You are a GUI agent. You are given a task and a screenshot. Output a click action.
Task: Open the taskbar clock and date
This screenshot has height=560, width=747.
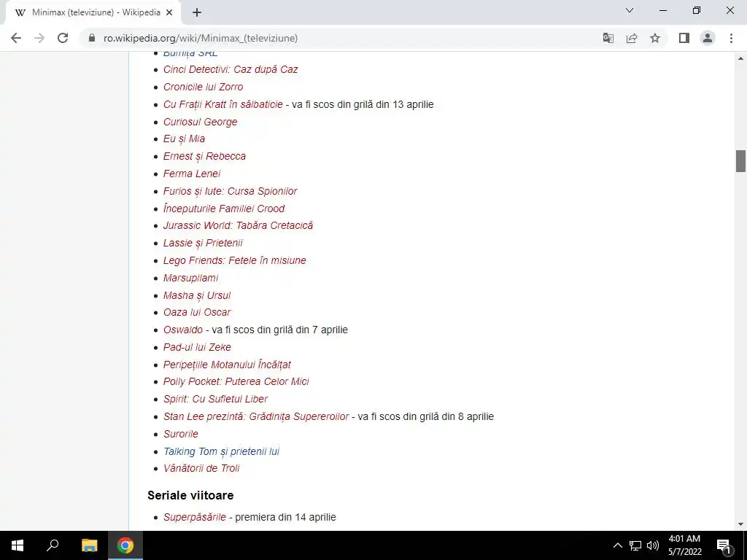[x=684, y=545]
